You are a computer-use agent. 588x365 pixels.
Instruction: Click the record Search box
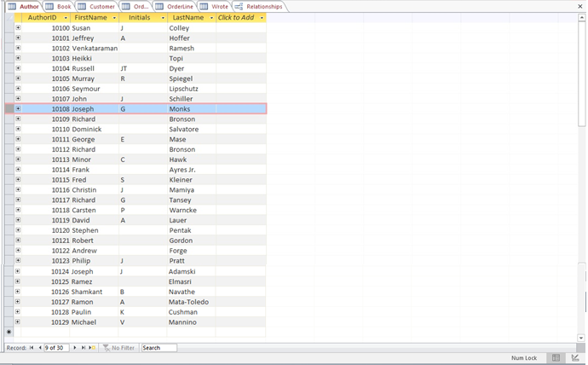click(159, 348)
